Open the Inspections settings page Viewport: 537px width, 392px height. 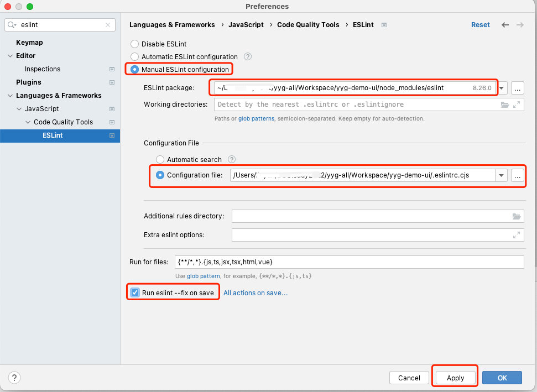pyautogui.click(x=43, y=69)
